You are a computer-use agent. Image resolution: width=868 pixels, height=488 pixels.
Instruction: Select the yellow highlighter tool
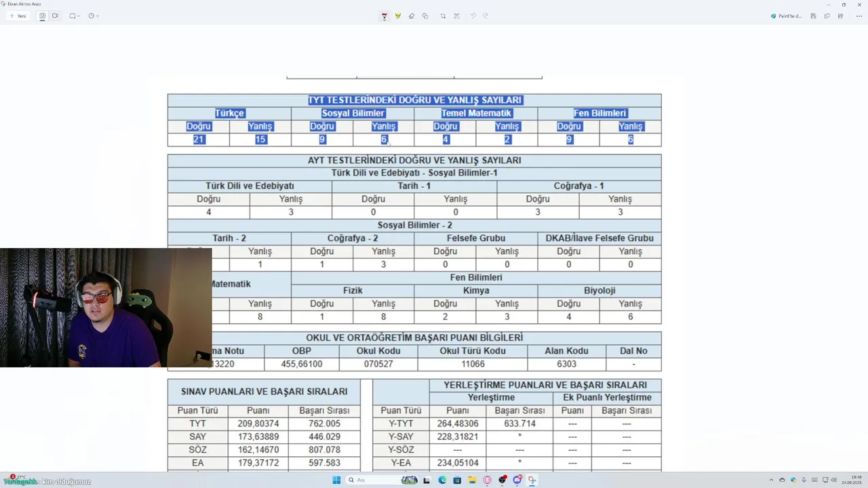tap(398, 16)
